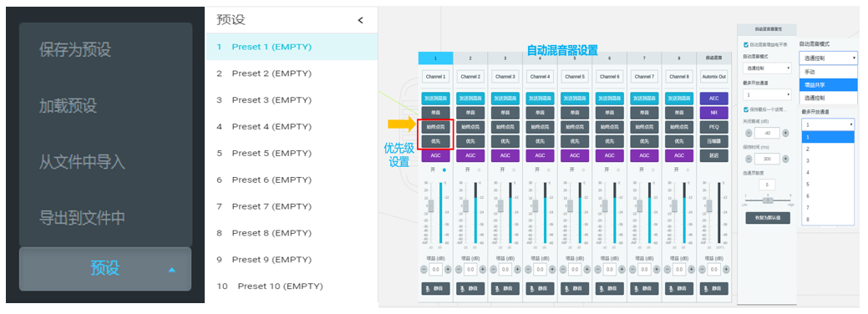This screenshot has width=868, height=314.
Task: Click the 选通灵敏度 slider handle
Action: point(767,200)
